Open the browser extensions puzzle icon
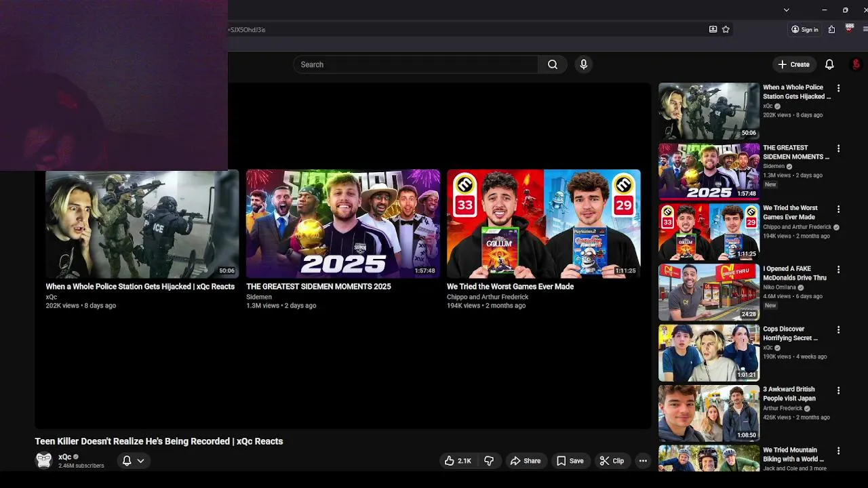 (831, 29)
